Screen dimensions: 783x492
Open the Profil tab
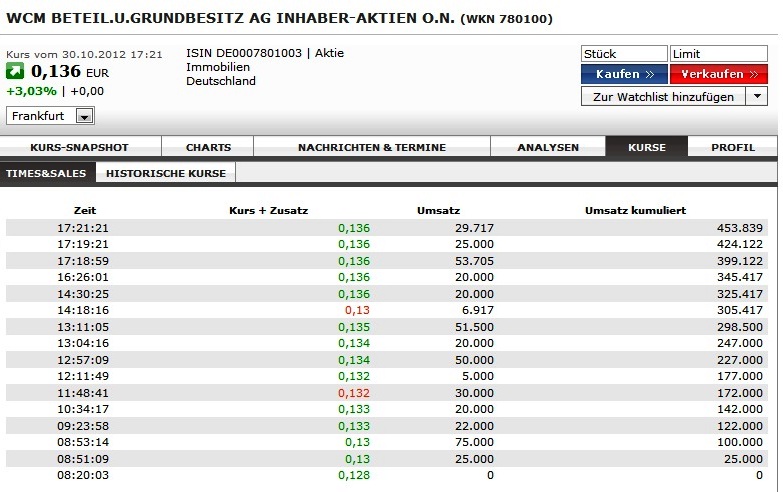coord(732,147)
